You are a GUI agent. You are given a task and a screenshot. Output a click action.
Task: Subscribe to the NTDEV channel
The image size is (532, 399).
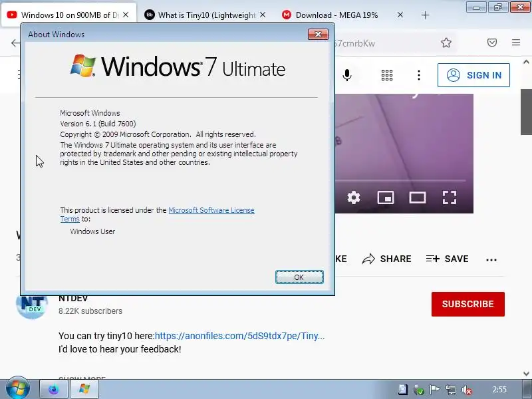[468, 304]
